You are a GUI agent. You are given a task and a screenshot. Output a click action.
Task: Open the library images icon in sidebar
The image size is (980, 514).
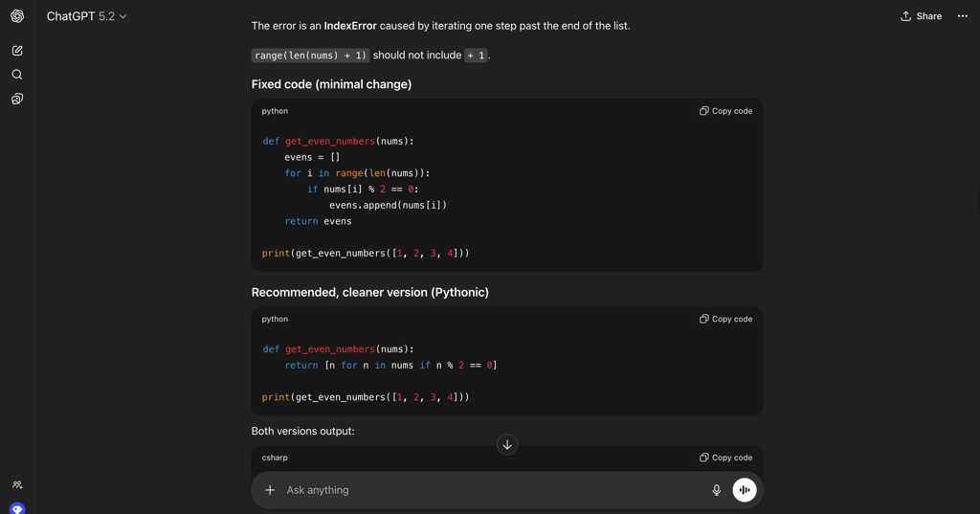17,99
